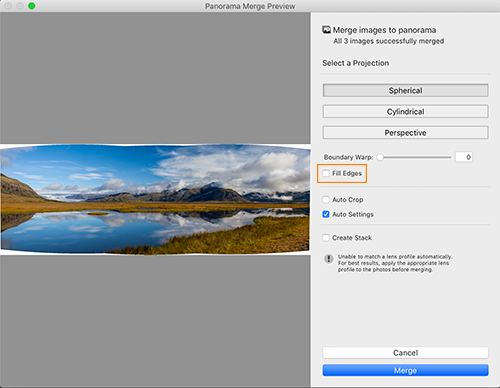The width and height of the screenshot is (500, 388).
Task: Switch to the Perspective projection
Action: click(405, 132)
